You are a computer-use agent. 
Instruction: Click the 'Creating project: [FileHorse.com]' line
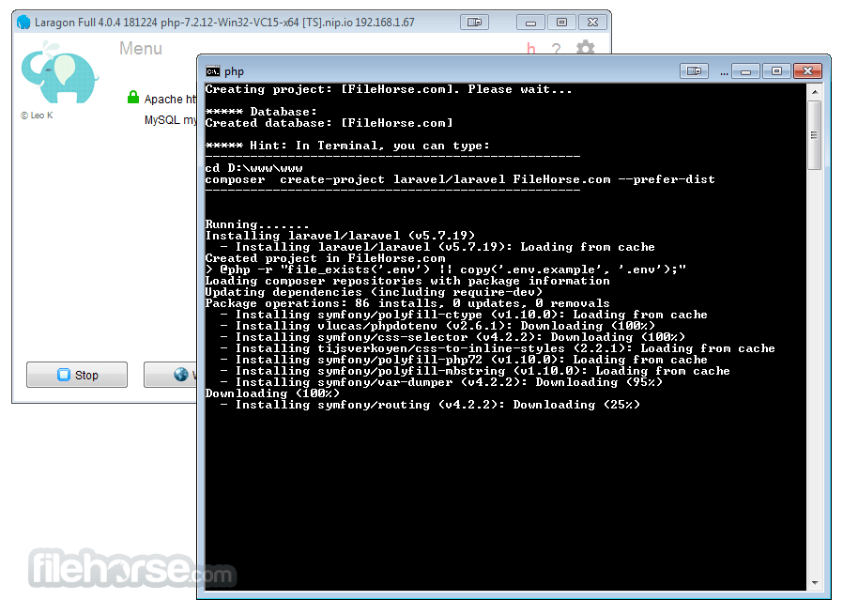coord(388,89)
